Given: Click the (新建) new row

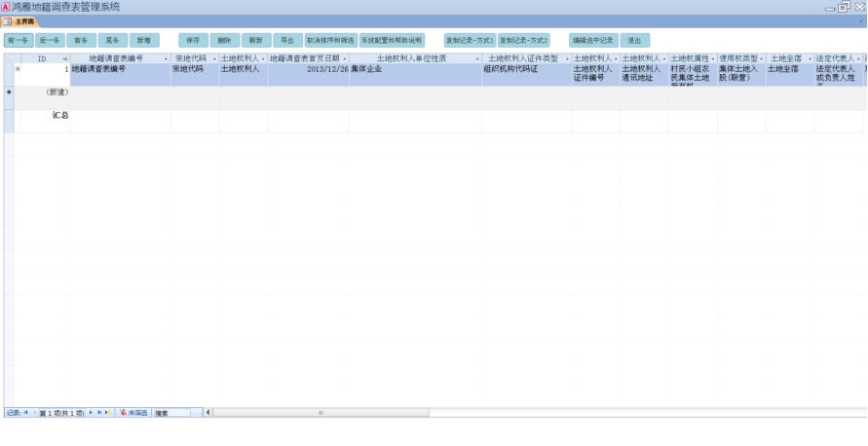Looking at the screenshot, I should (x=440, y=98).
